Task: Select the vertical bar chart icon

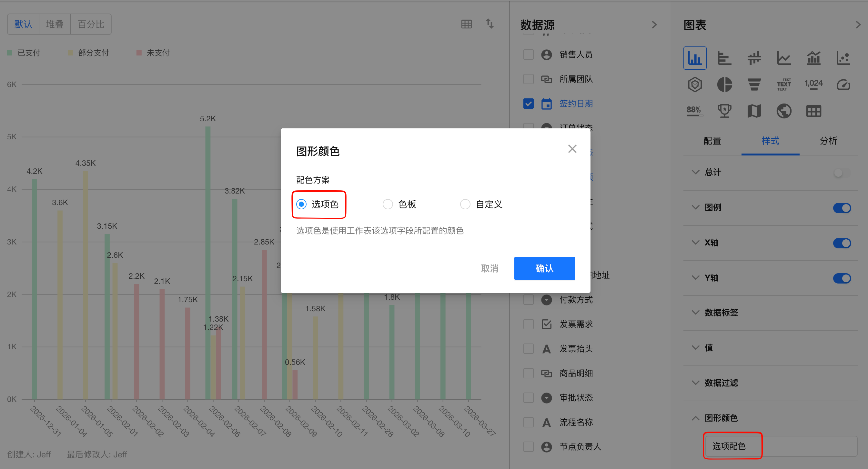Action: (694, 58)
